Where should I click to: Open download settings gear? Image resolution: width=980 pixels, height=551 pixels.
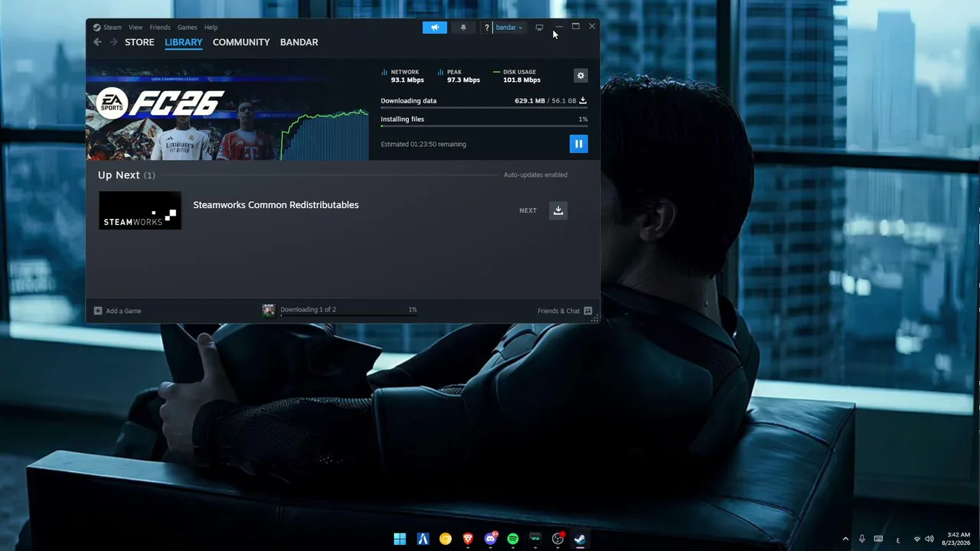pyautogui.click(x=580, y=75)
